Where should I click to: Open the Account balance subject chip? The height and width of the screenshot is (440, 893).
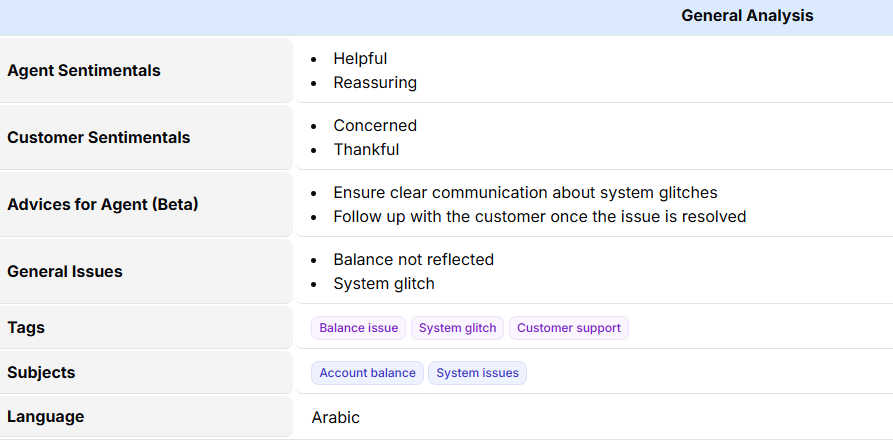tap(367, 373)
